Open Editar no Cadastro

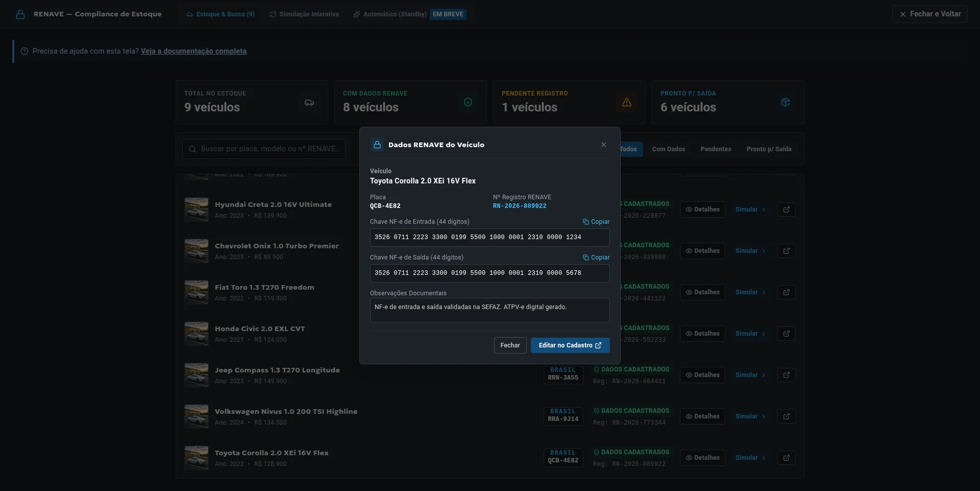tap(570, 345)
